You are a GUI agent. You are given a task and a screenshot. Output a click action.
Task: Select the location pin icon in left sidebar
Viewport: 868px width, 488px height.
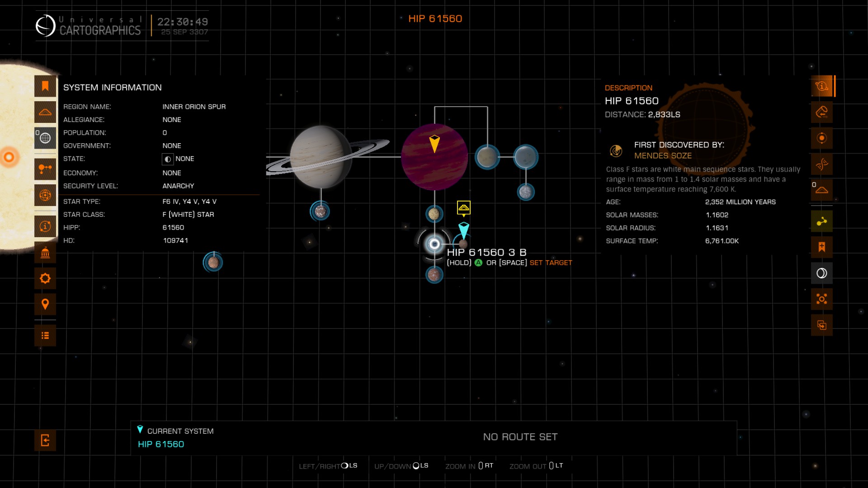[45, 305]
